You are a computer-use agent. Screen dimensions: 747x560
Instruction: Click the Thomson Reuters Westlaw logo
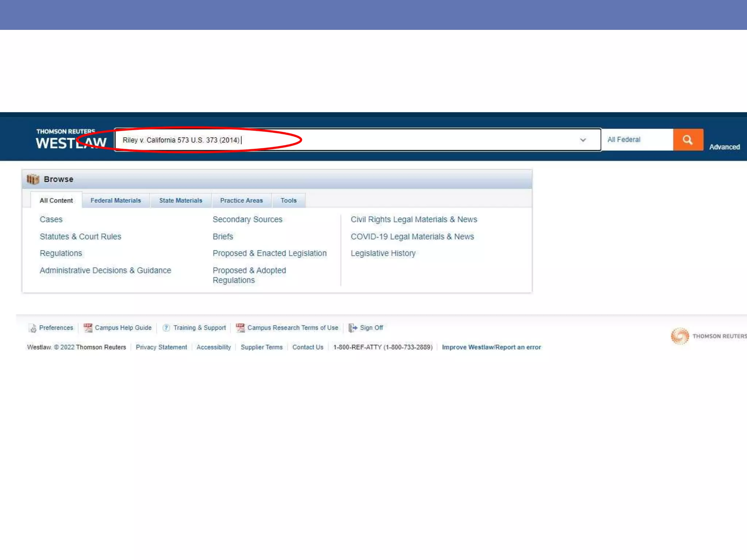(x=71, y=139)
